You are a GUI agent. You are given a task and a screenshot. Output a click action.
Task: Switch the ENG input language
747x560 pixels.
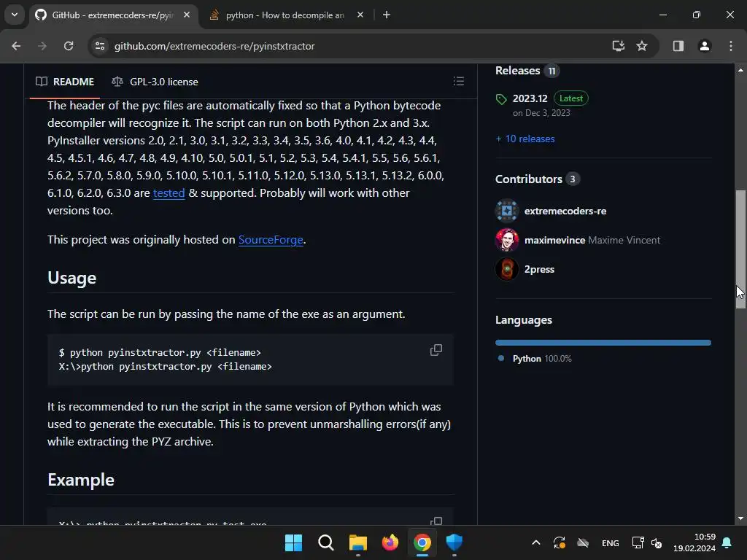coord(611,542)
